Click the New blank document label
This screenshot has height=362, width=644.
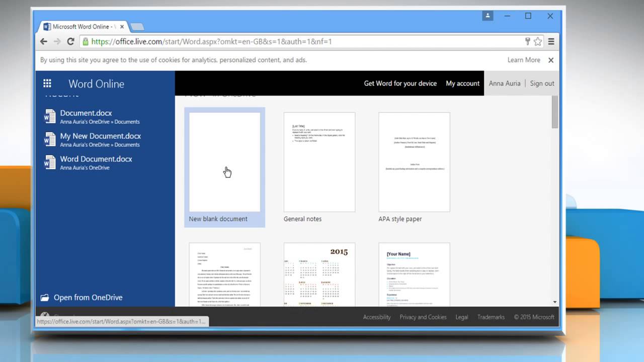(x=218, y=219)
